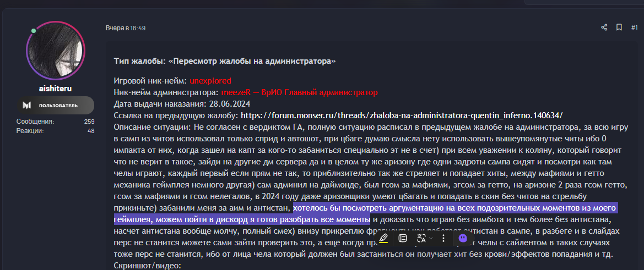Click the reader/summary panel icon in floating toolbar
The width and height of the screenshot is (644, 270).
pos(403,238)
